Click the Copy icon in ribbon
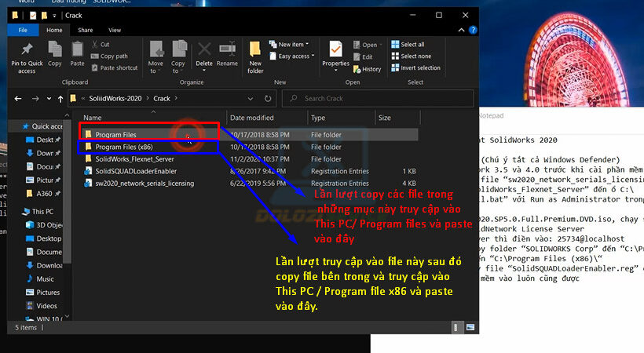 [55, 55]
